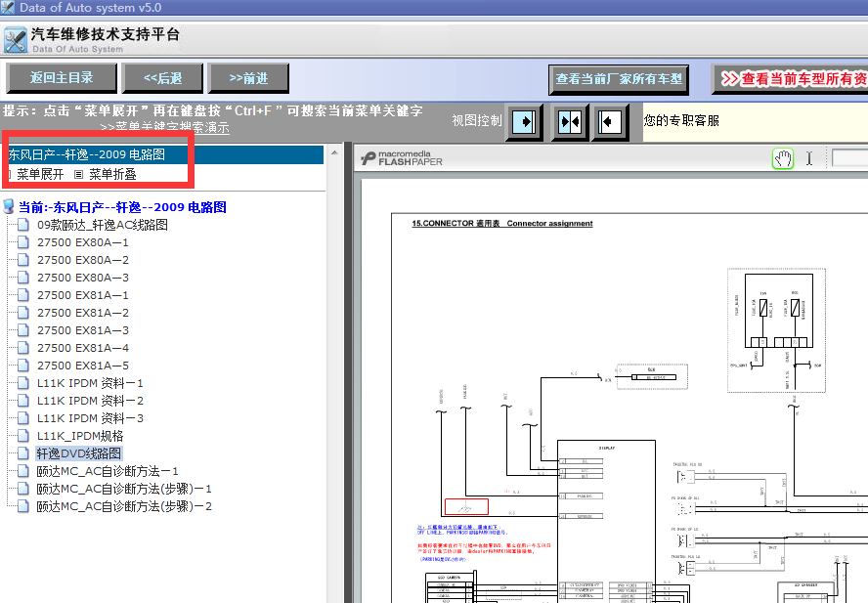This screenshot has height=603, width=868.
Task: Click the Macromedia FlashPaper logo
Action: point(402,158)
